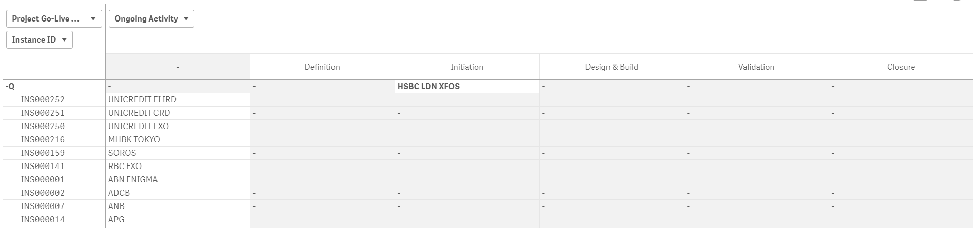Click the UNICREDIT FI IRD cell
Viewport: 980px width, 228px height.
point(142,100)
